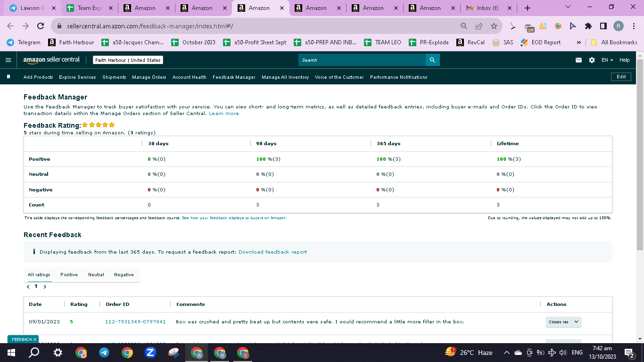
Task: Open the Seller Central hamburger menu
Action: pos(8,60)
